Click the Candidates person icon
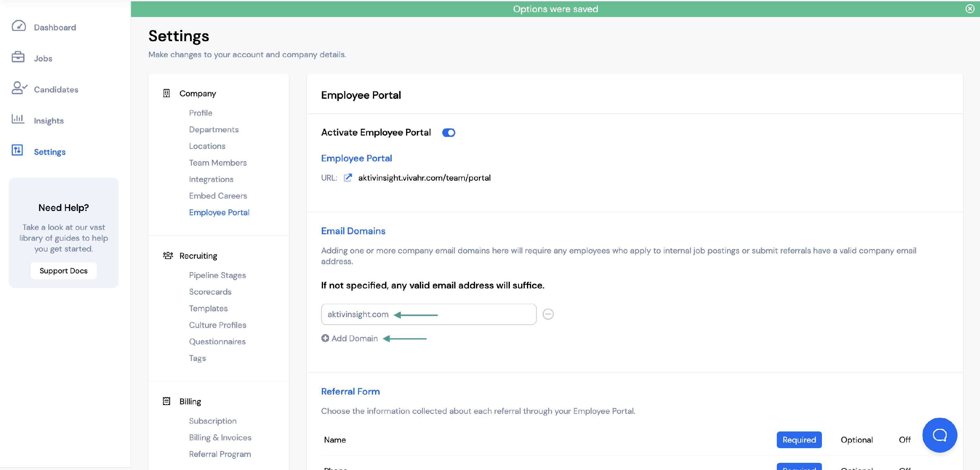The image size is (980, 470). click(x=19, y=88)
